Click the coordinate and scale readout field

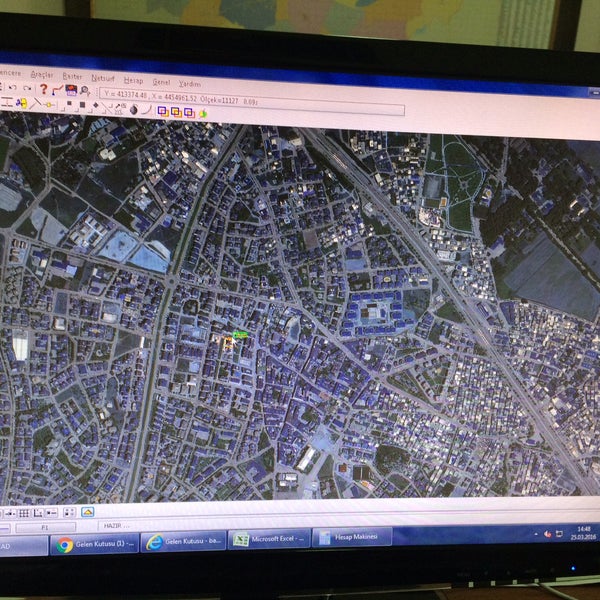(x=252, y=103)
